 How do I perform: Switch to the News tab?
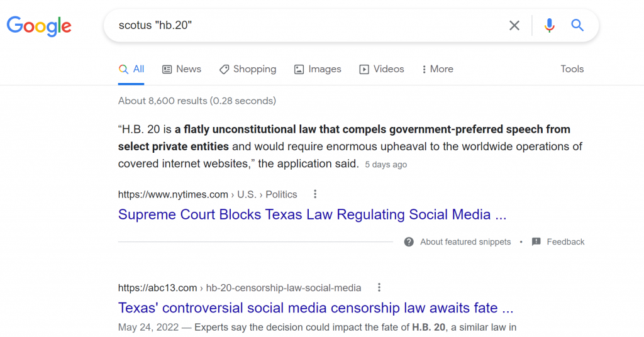click(182, 69)
